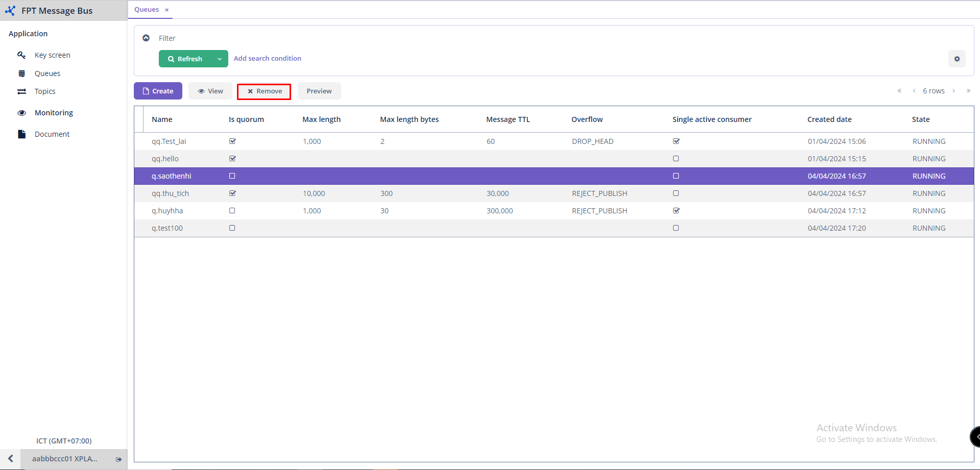Select the Queues tab
Viewport: 980px width, 470px height.
click(147, 10)
